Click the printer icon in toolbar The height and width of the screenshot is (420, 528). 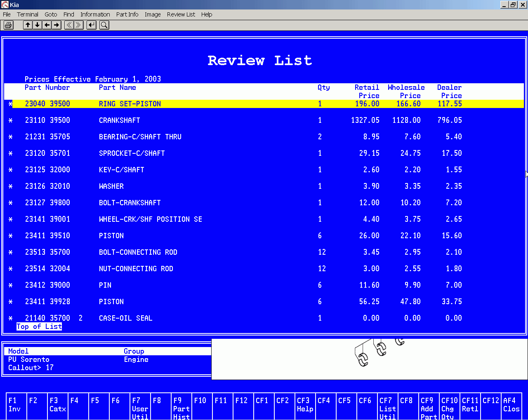pos(8,25)
